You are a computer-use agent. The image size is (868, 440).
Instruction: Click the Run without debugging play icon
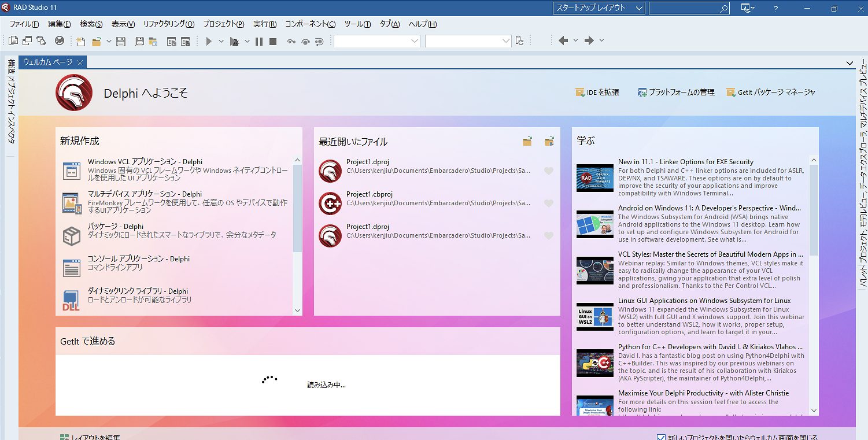click(x=209, y=41)
